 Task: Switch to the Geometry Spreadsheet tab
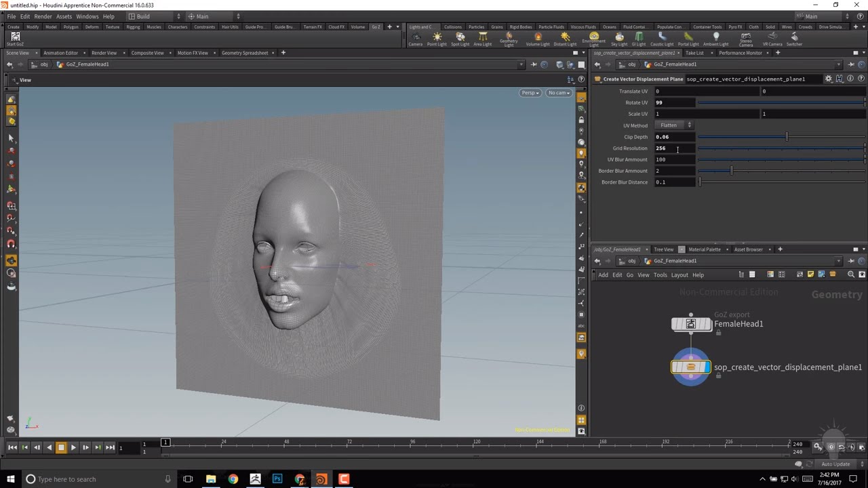[245, 53]
